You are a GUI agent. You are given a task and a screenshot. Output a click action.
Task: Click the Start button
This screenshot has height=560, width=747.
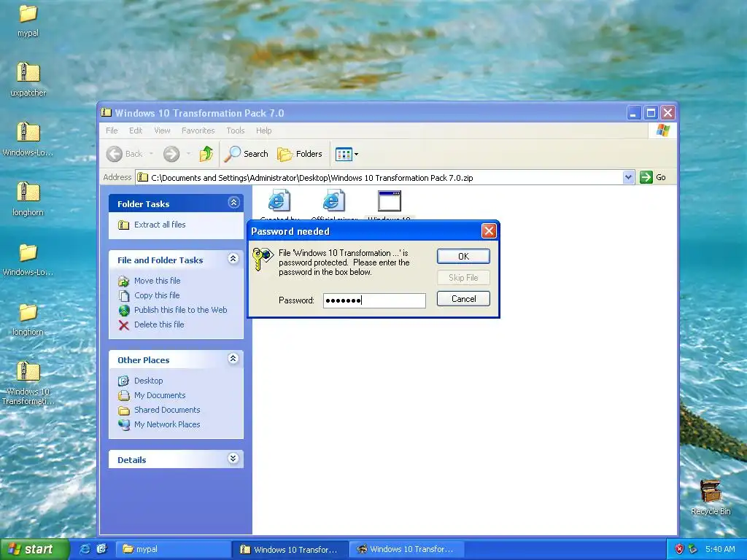coord(34,549)
